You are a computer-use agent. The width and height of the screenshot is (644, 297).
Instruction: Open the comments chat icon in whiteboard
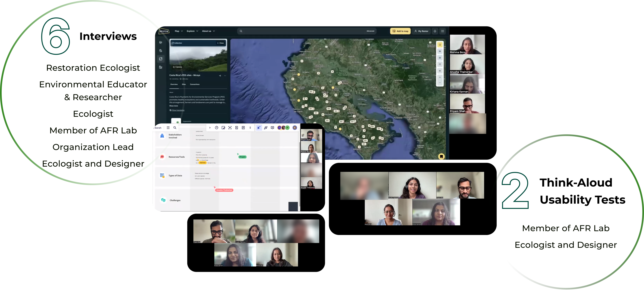click(272, 128)
